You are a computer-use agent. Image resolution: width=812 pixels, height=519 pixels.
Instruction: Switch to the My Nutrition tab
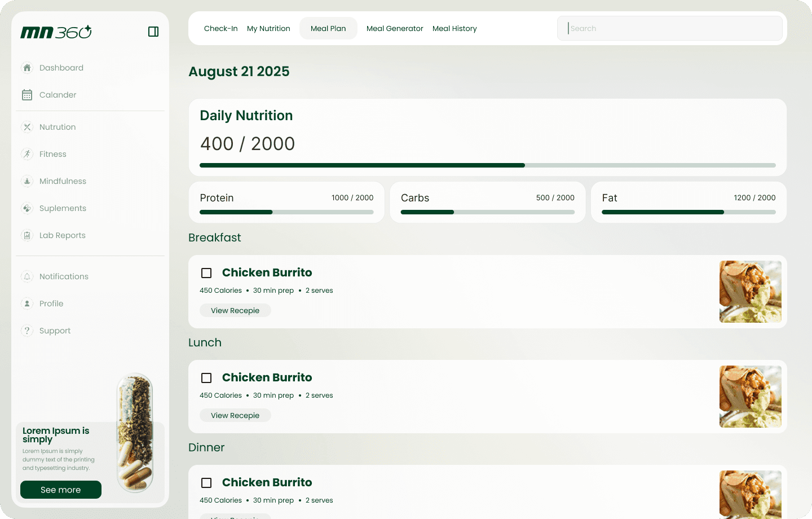[x=268, y=28]
